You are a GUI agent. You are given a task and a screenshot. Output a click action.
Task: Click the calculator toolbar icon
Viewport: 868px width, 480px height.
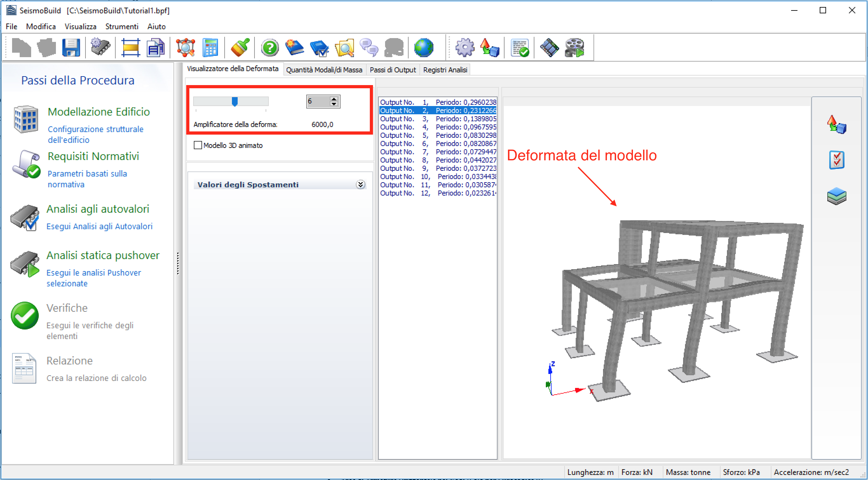click(210, 48)
